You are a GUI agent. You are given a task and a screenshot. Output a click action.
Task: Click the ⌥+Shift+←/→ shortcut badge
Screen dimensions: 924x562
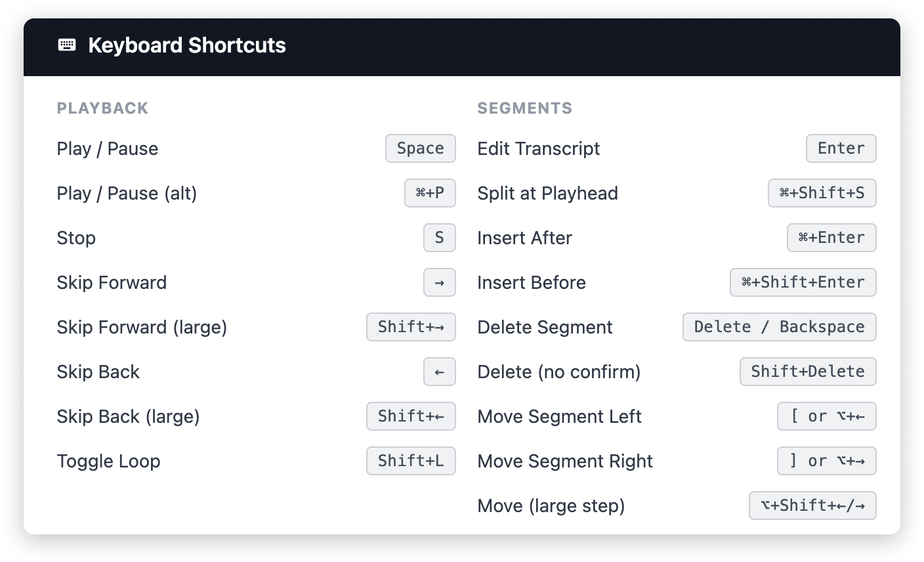[x=812, y=506]
